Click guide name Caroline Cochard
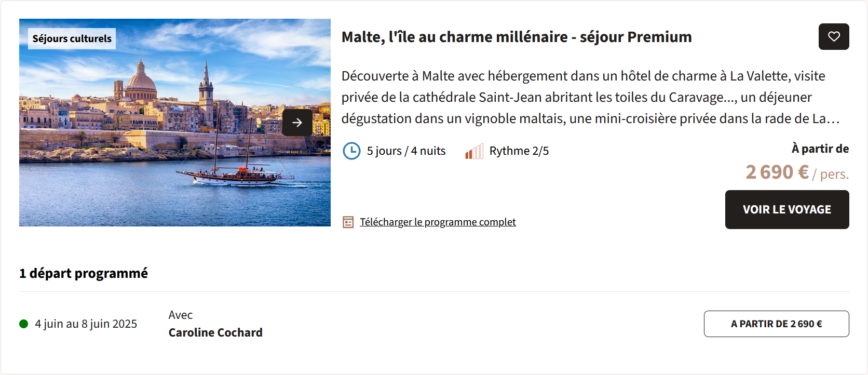This screenshot has height=375, width=868. [215, 332]
